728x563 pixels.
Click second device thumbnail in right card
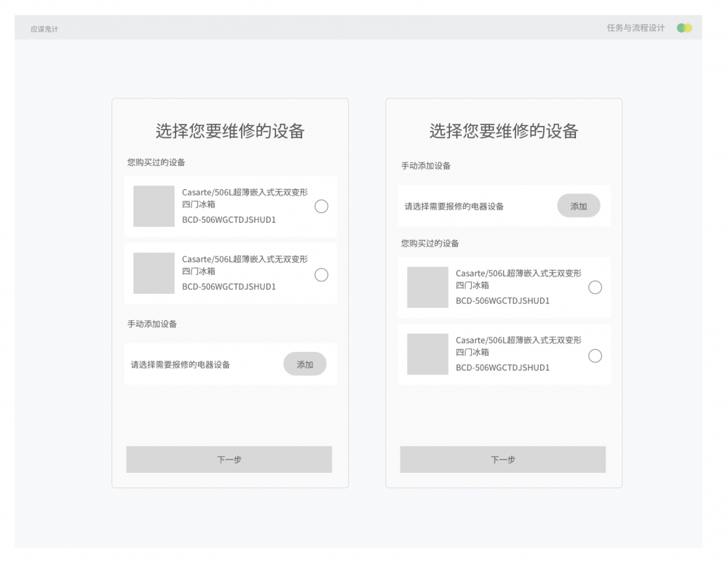427,354
